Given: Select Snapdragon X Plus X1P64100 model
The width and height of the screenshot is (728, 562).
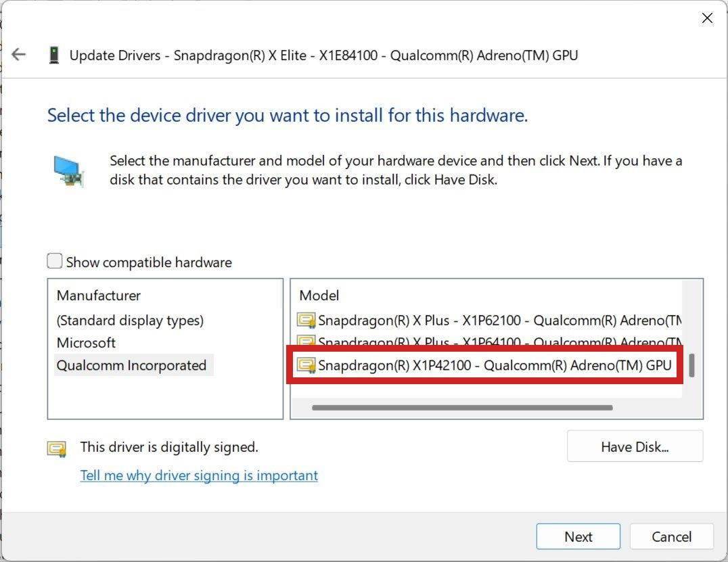Looking at the screenshot, I should (x=489, y=342).
